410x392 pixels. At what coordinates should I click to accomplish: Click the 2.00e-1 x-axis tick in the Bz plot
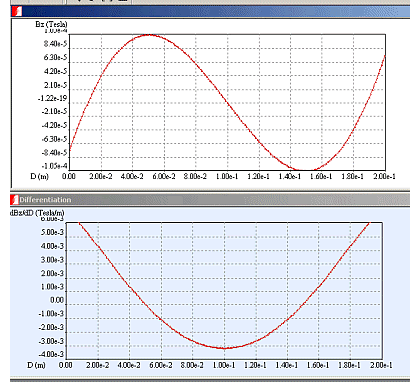384,176
